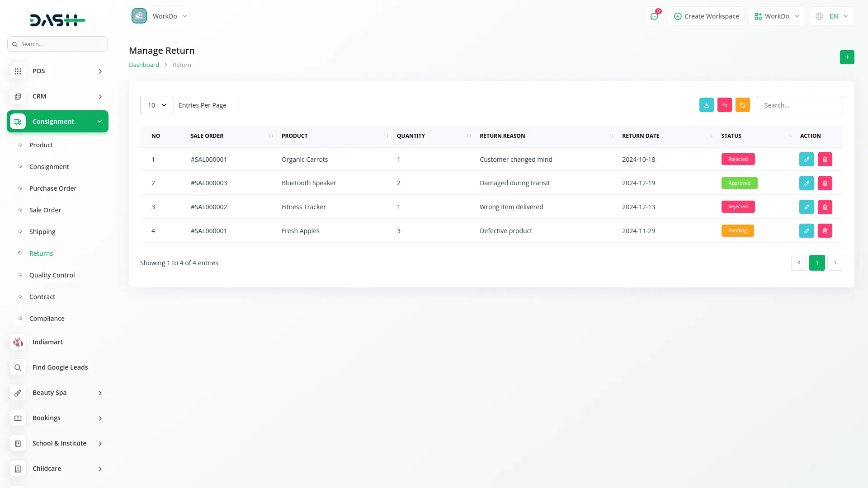
Task: Click the Create Workspace button
Action: tap(706, 16)
